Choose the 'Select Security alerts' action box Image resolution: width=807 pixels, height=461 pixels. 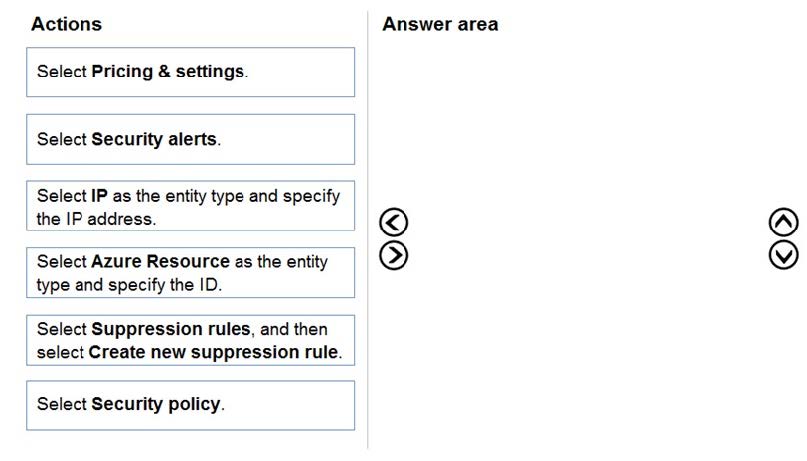point(190,139)
